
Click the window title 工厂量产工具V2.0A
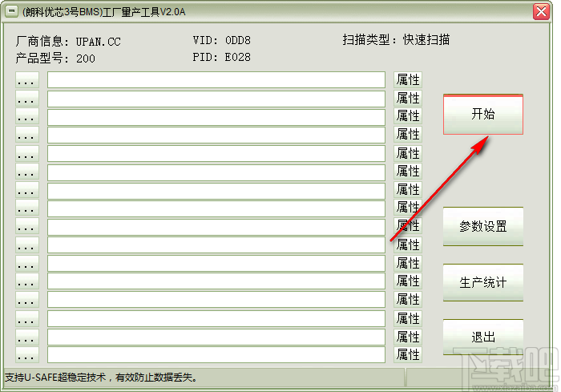143,12
